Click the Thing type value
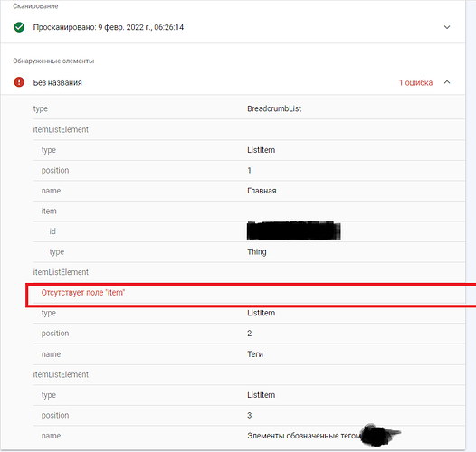 [x=257, y=252]
